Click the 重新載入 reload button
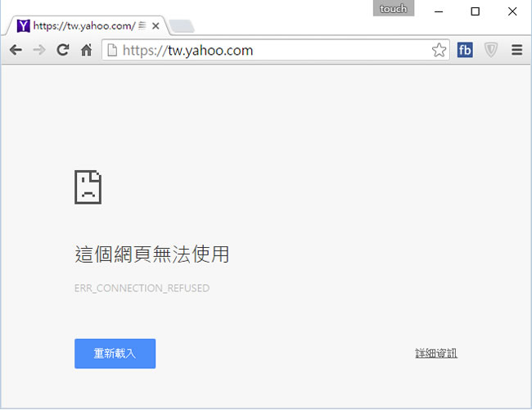This screenshot has height=410, width=532. click(x=115, y=354)
